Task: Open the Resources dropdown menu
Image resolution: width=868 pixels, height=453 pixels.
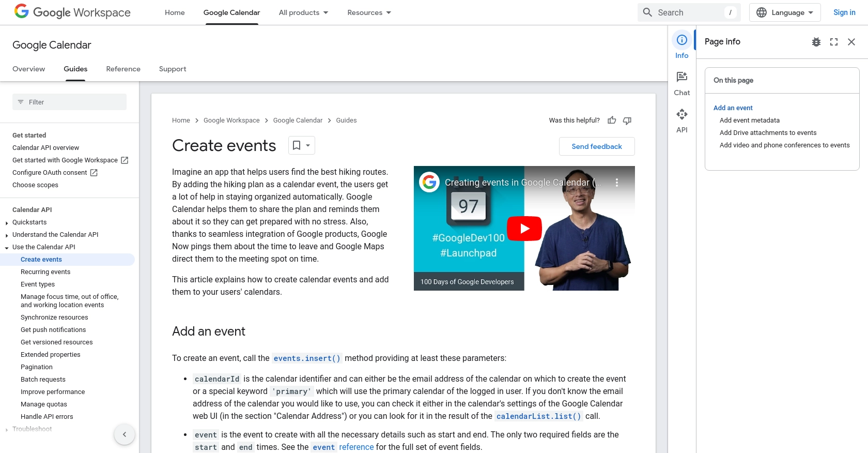Action: 369,12
